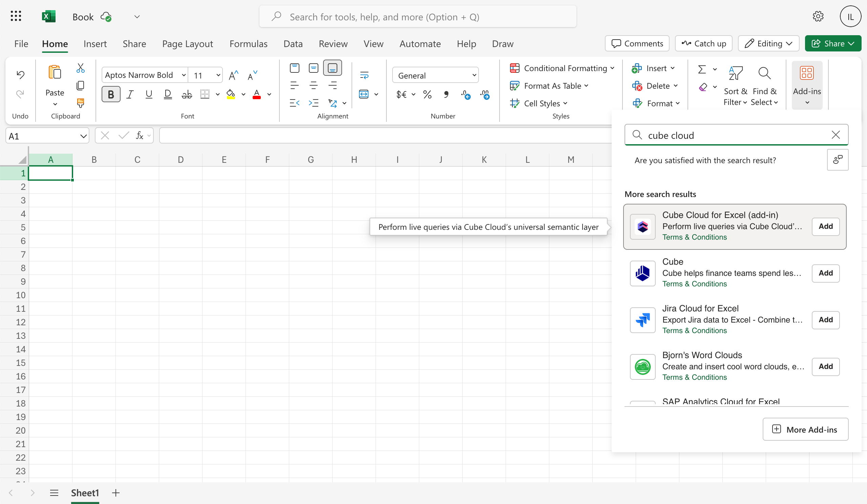Expand the General number format dropdown
The width and height of the screenshot is (867, 504).
click(x=474, y=75)
